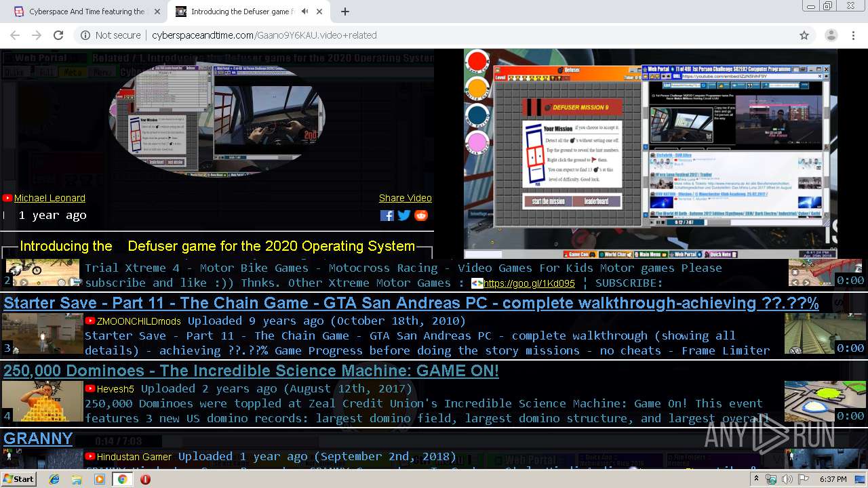Open the Windows Start menu
Image resolution: width=868 pixels, height=488 pixels.
click(18, 479)
